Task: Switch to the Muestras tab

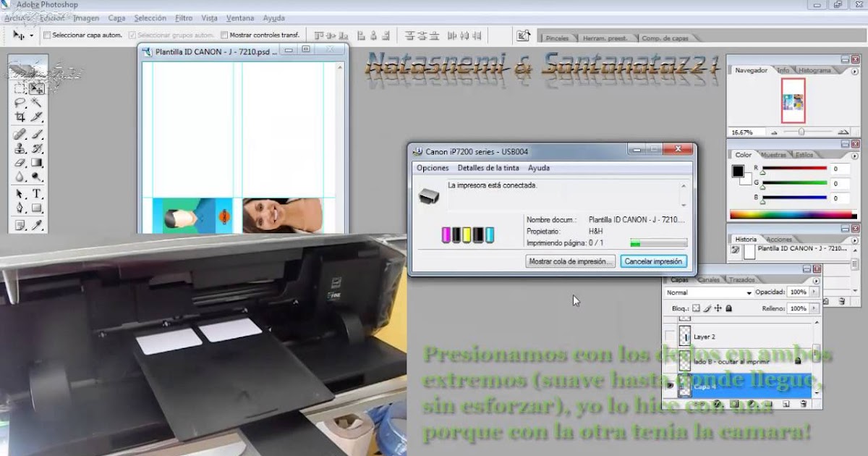Action: pyautogui.click(x=773, y=155)
